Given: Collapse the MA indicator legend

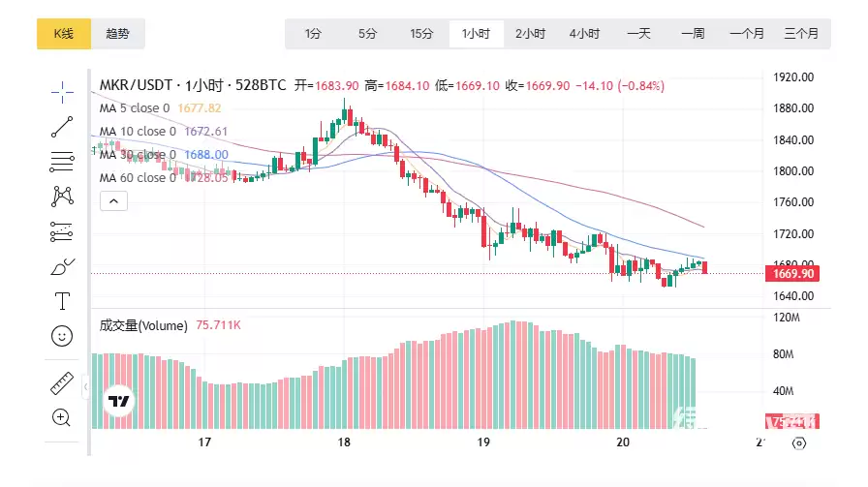Looking at the screenshot, I should pyautogui.click(x=113, y=201).
